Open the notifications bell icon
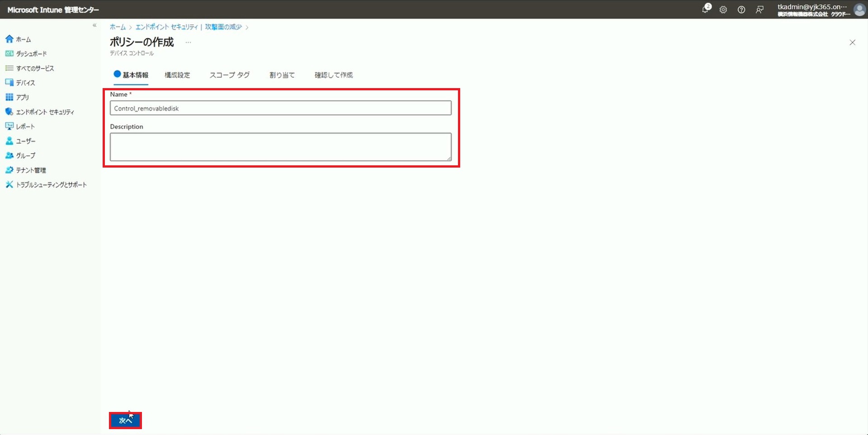Image resolution: width=868 pixels, height=435 pixels. 705,9
